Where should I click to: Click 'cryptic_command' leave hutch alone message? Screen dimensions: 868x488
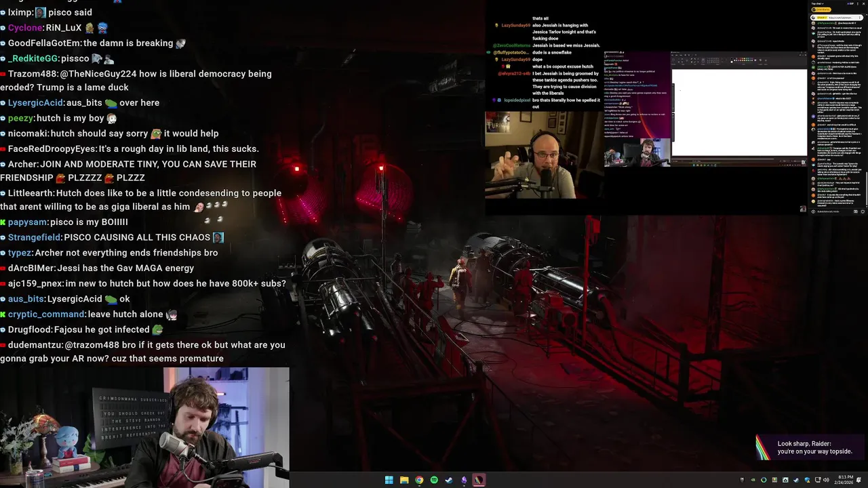(x=89, y=314)
